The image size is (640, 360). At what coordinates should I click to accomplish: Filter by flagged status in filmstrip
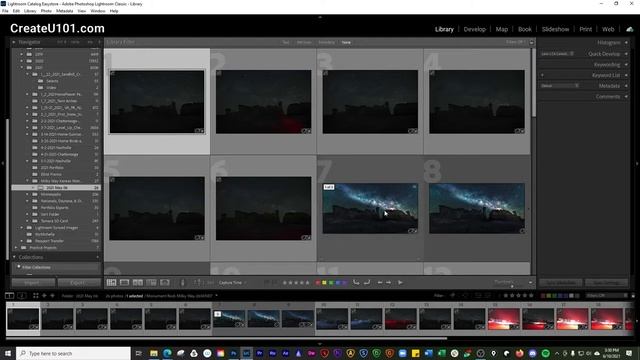(x=453, y=296)
